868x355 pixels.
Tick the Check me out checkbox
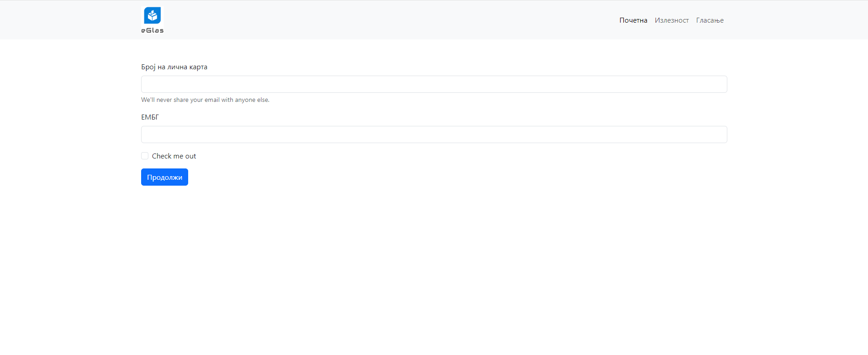pyautogui.click(x=145, y=156)
